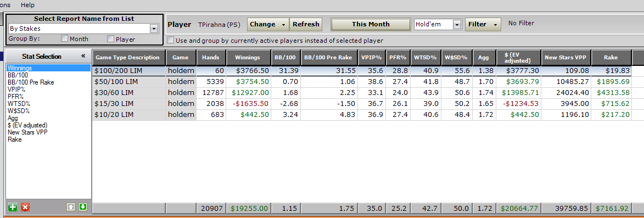
Task: Sort by Winnings column header
Action: coord(248,58)
